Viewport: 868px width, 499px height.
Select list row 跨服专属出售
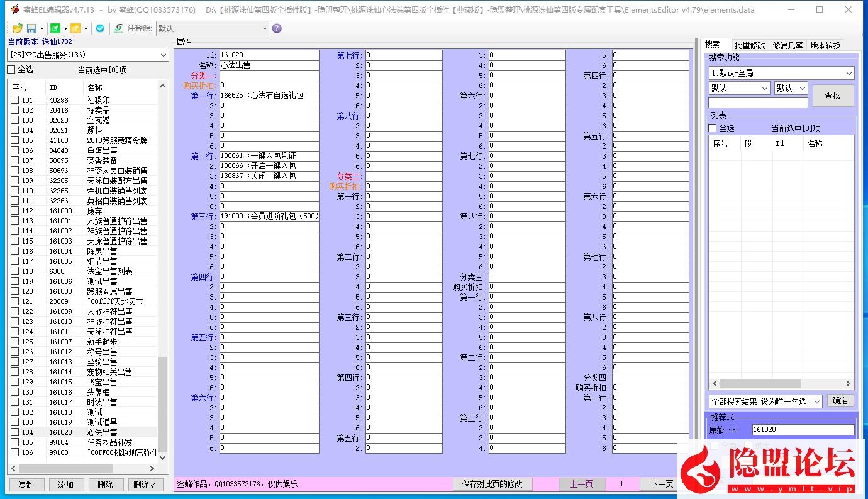pos(83,291)
